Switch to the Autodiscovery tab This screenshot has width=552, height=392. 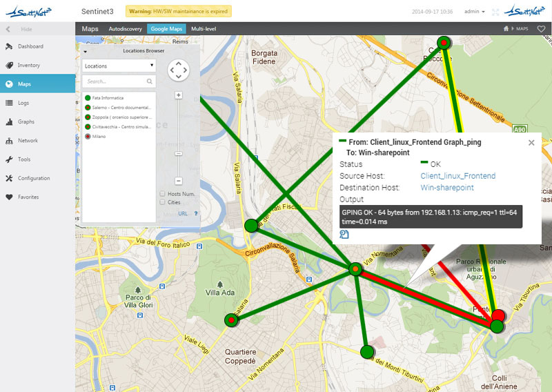tap(126, 29)
